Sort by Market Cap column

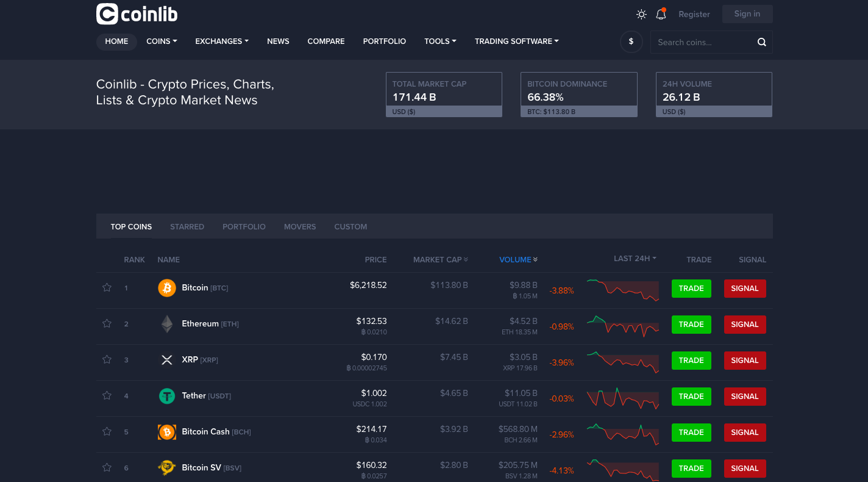click(x=440, y=260)
